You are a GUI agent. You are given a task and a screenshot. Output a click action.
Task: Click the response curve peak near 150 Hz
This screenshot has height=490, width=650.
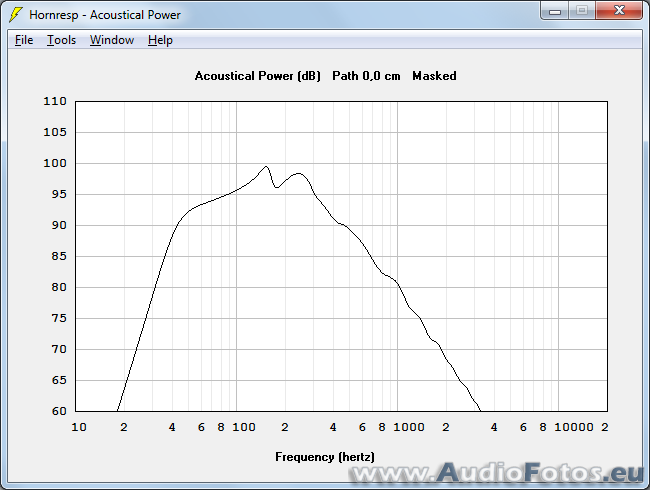point(266,167)
